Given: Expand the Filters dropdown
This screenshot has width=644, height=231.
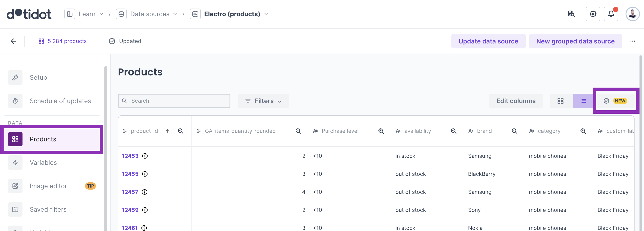Looking at the screenshot, I should tap(263, 101).
